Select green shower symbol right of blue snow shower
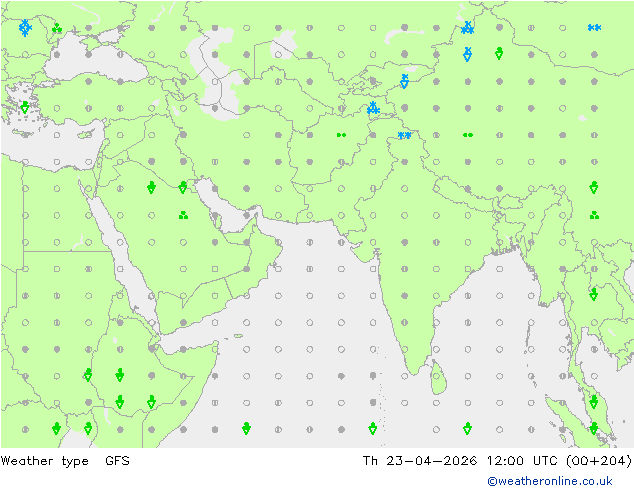 tap(499, 53)
